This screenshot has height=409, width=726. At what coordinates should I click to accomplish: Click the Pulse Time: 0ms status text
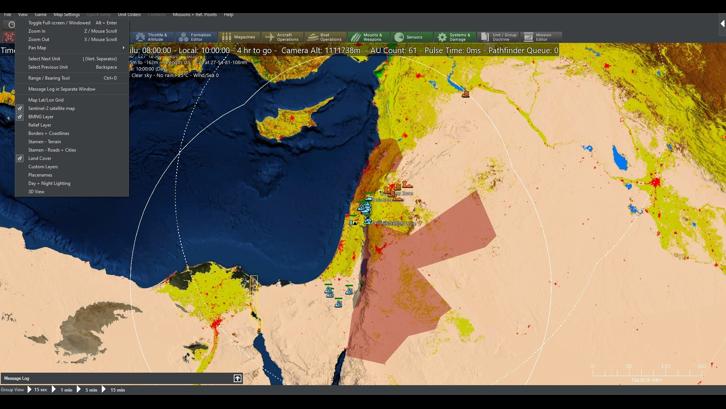pyautogui.click(x=452, y=50)
